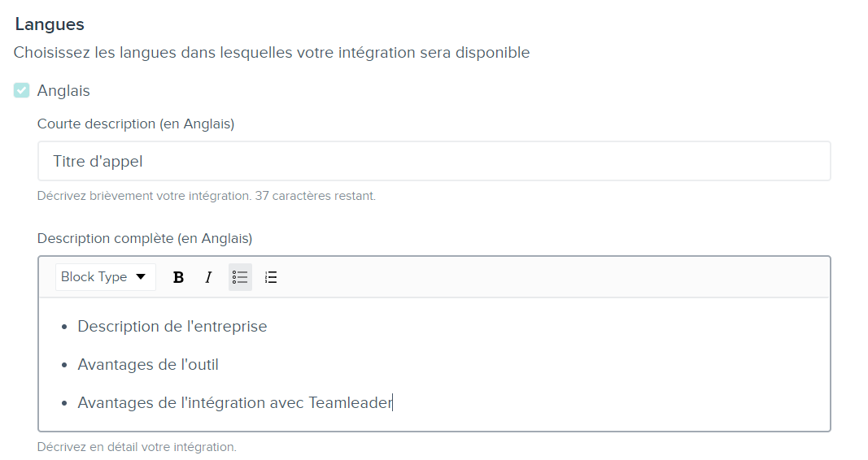Click the "Choisissez les langues" subtitle text
This screenshot has height=460, width=868.
[271, 53]
